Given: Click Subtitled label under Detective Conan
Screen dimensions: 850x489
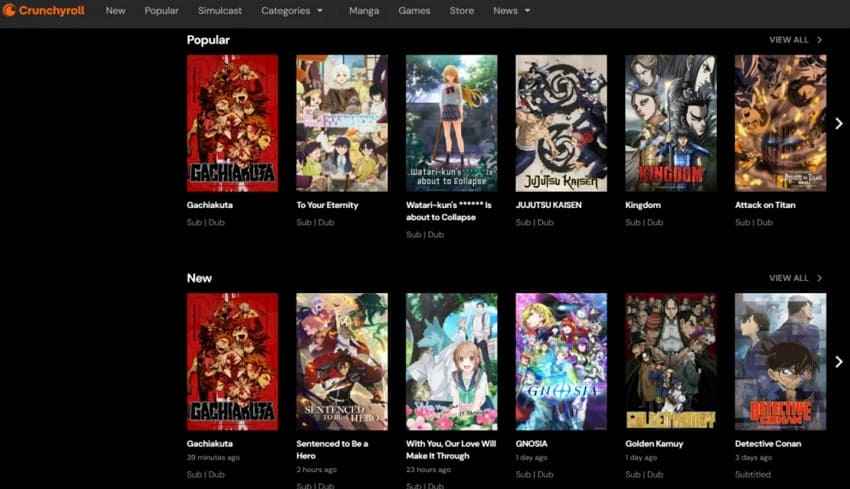Looking at the screenshot, I should [753, 474].
